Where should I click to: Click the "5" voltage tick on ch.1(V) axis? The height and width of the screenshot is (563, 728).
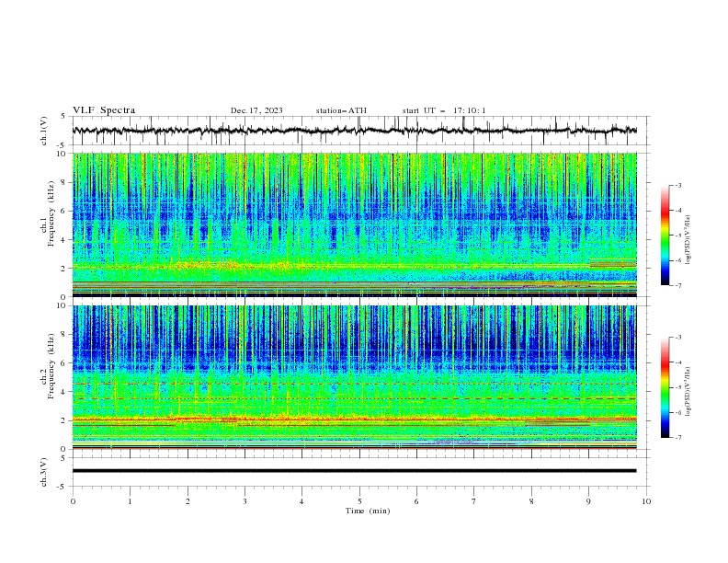tap(63, 116)
